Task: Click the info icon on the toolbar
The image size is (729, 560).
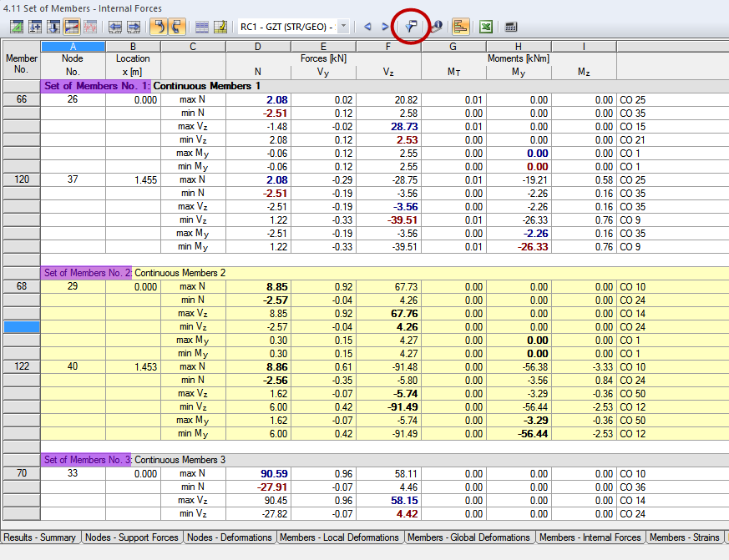Action: click(x=435, y=26)
